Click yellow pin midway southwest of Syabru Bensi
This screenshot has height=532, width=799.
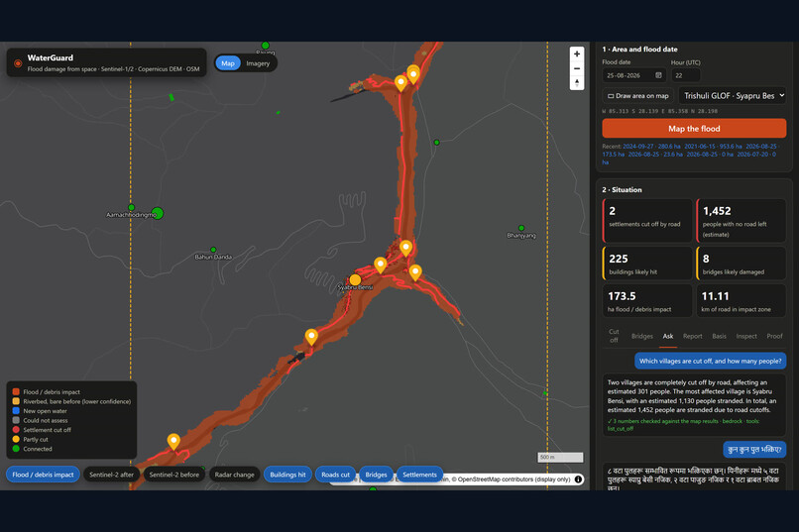tap(311, 337)
